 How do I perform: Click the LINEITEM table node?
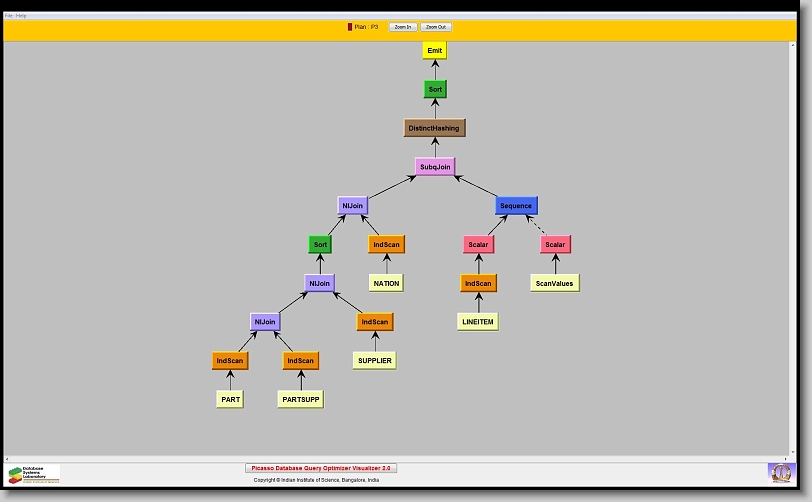pyautogui.click(x=478, y=322)
